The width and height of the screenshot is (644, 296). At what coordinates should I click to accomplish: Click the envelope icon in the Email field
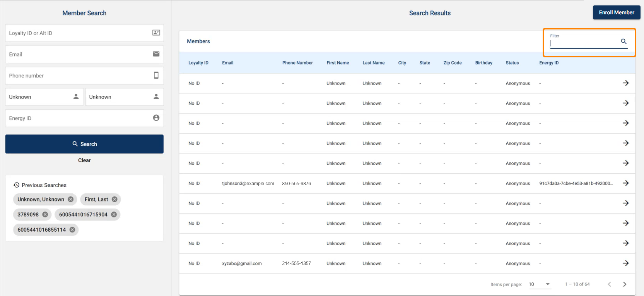pos(156,54)
